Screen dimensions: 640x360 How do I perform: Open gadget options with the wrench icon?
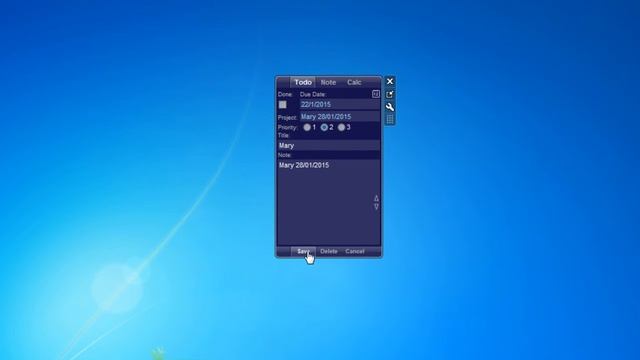click(x=390, y=107)
